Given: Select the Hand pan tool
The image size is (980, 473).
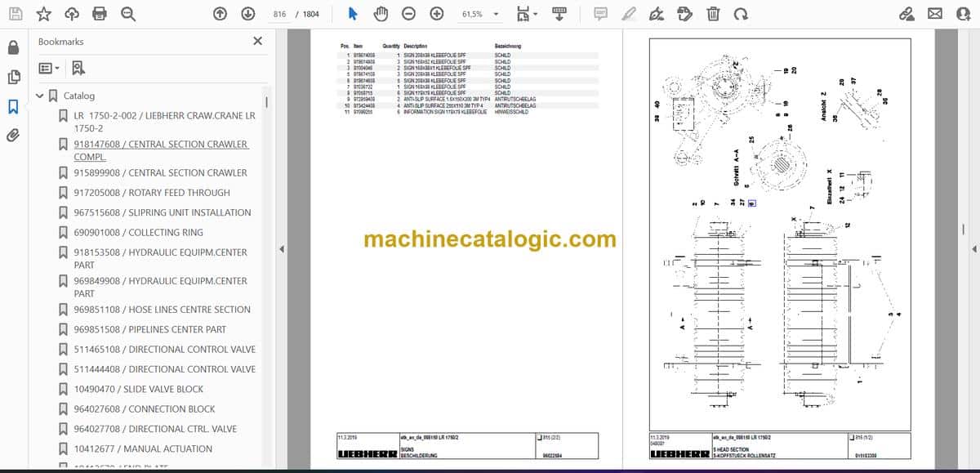Looking at the screenshot, I should [x=381, y=14].
